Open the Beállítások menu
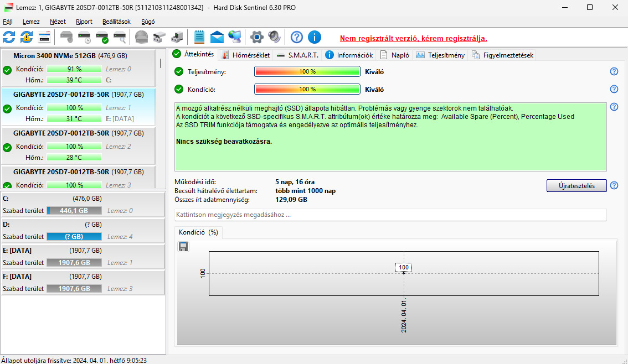This screenshot has width=628, height=364. (x=116, y=22)
